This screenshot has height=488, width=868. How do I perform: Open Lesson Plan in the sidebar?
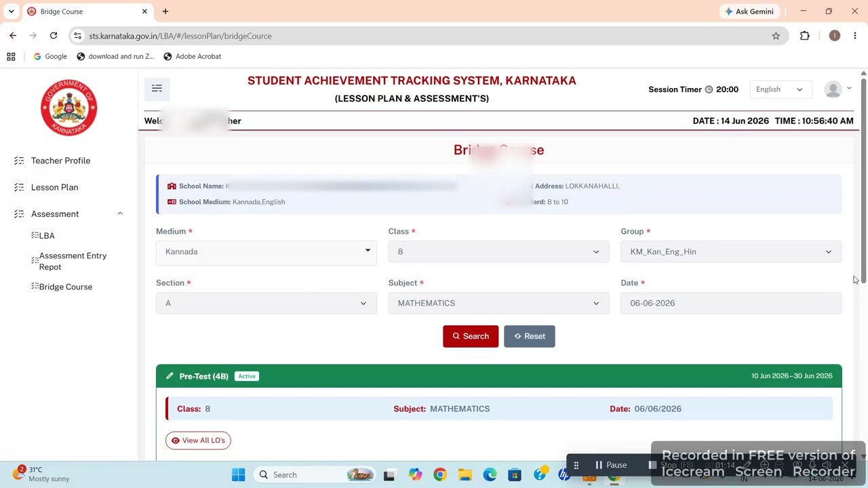pyautogui.click(x=54, y=187)
